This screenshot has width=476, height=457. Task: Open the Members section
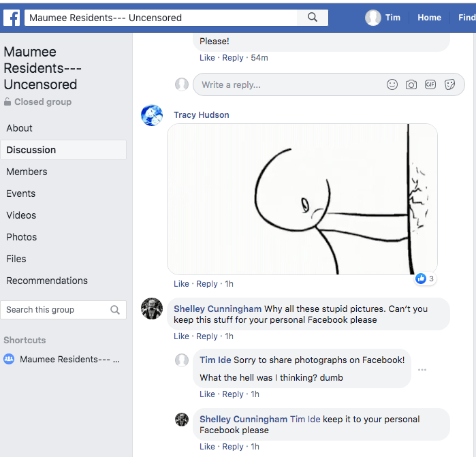[x=27, y=172]
